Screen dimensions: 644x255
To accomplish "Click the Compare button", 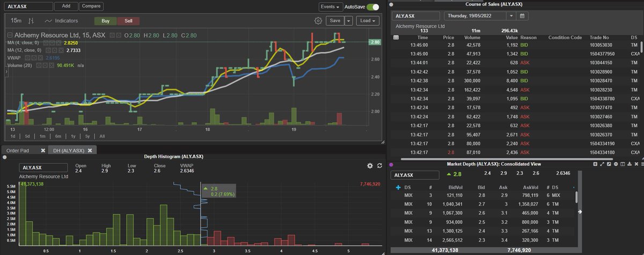I will point(92,6).
